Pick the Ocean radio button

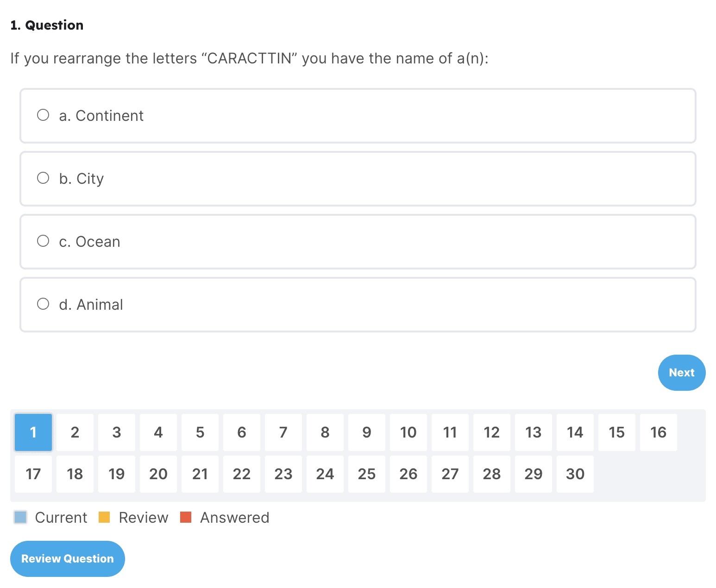[x=43, y=241]
